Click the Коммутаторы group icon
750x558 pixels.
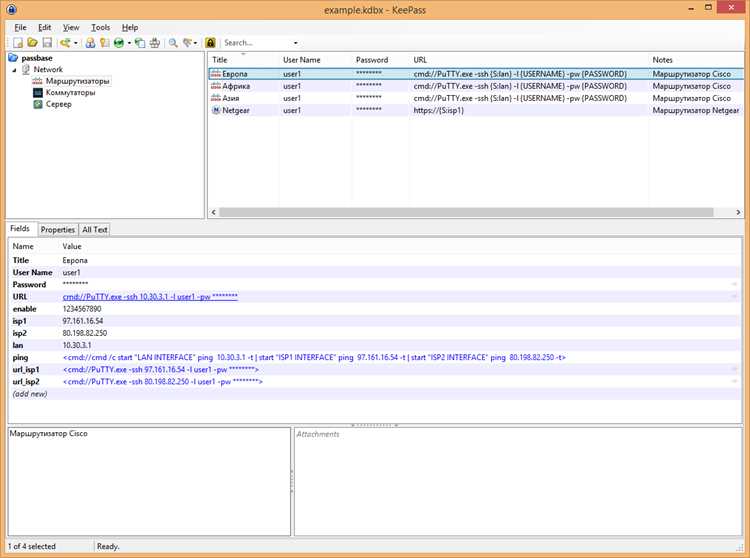(38, 93)
